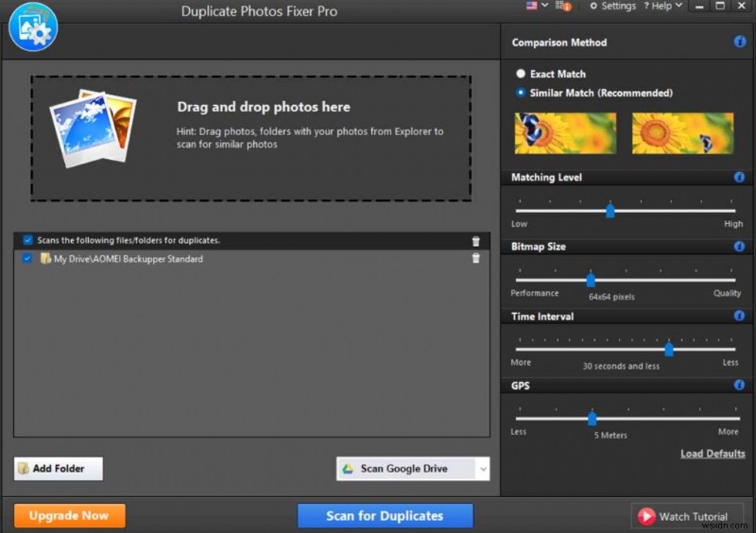Click the '5 Meters' GPS value text
The height and width of the screenshot is (533, 756).
tap(610, 435)
